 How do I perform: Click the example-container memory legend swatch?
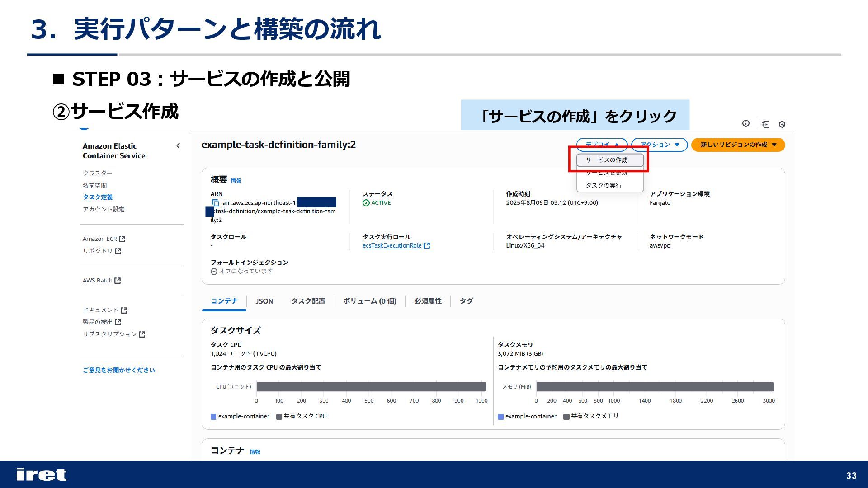coord(500,417)
